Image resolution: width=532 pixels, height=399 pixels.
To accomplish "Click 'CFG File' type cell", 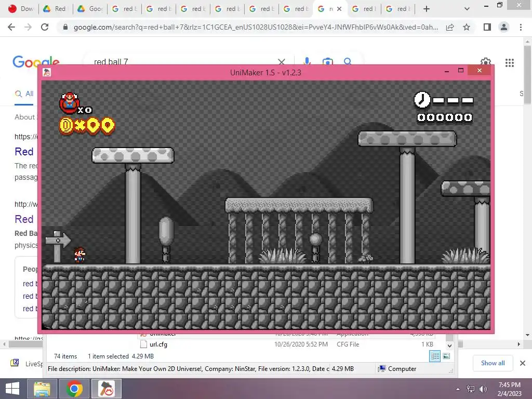I will tap(348, 344).
